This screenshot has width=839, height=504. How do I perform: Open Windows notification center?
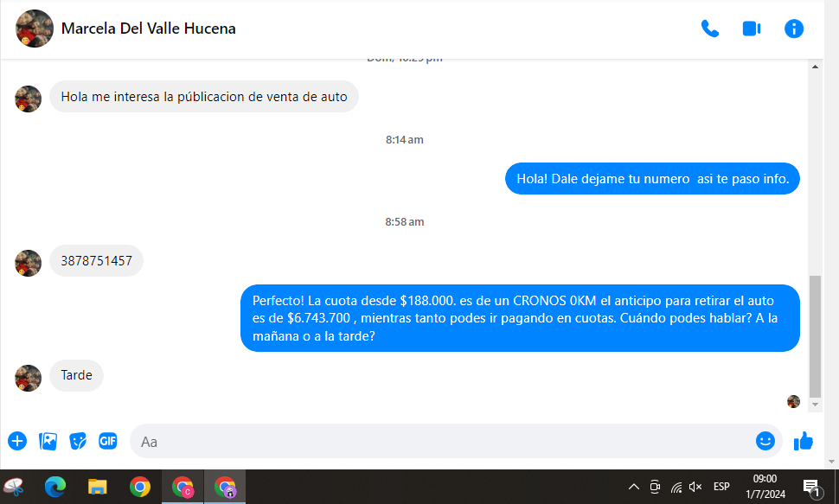(812, 488)
